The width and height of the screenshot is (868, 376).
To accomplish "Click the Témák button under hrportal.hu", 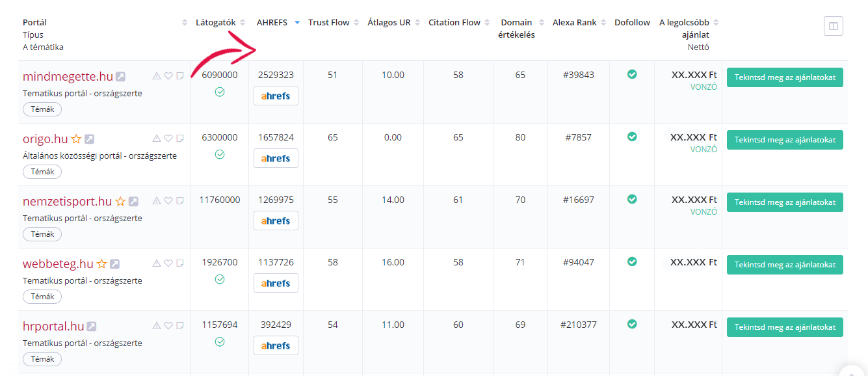I will click(x=42, y=359).
